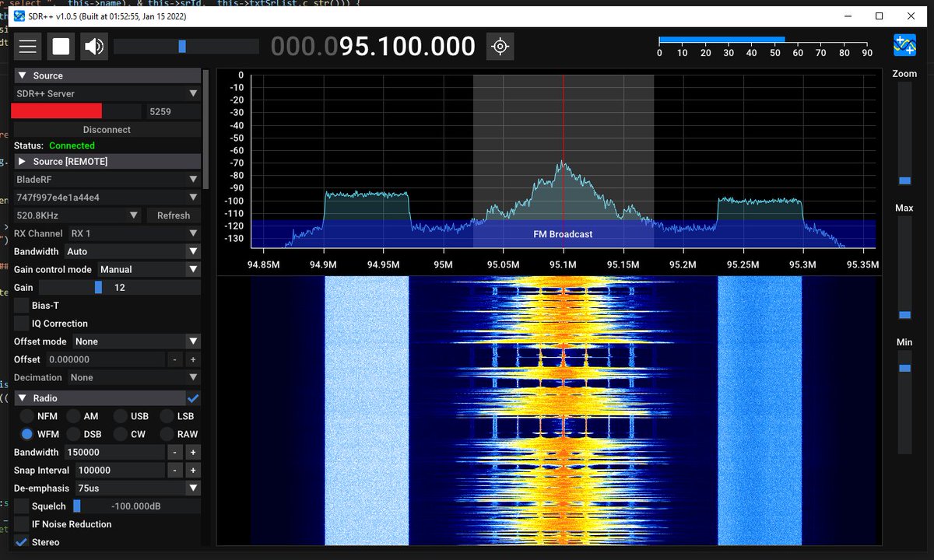Mute audio with the speaker icon
934x560 pixels.
[x=93, y=46]
